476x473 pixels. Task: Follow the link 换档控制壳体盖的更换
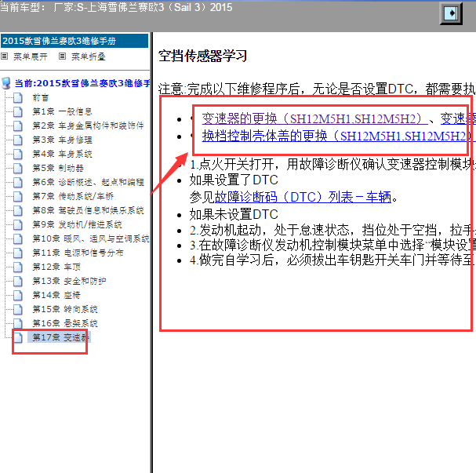339,136
